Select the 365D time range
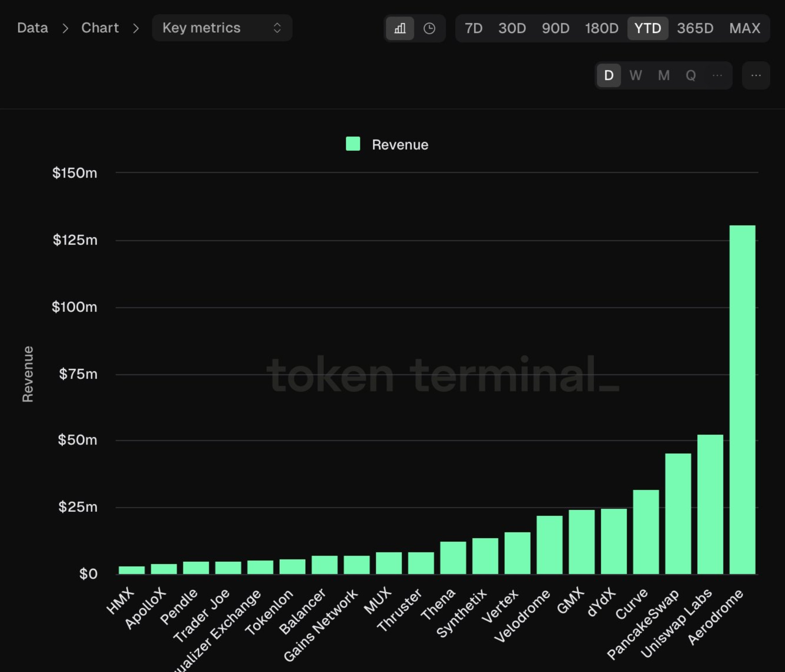 pyautogui.click(x=695, y=29)
